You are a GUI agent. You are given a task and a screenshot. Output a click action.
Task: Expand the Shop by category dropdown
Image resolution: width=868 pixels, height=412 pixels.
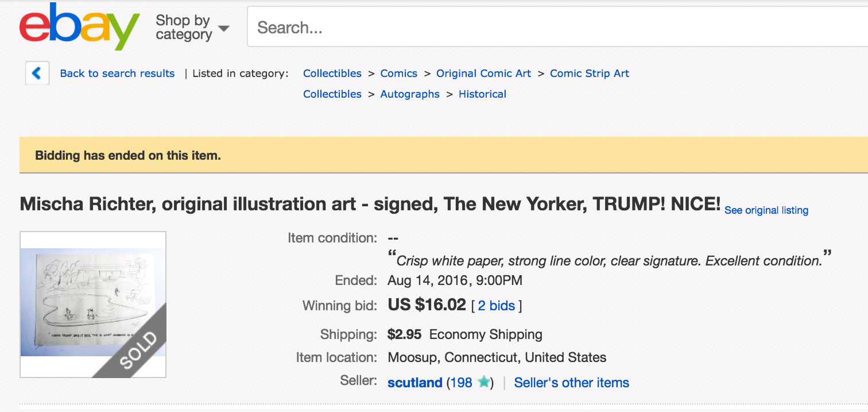[x=192, y=28]
